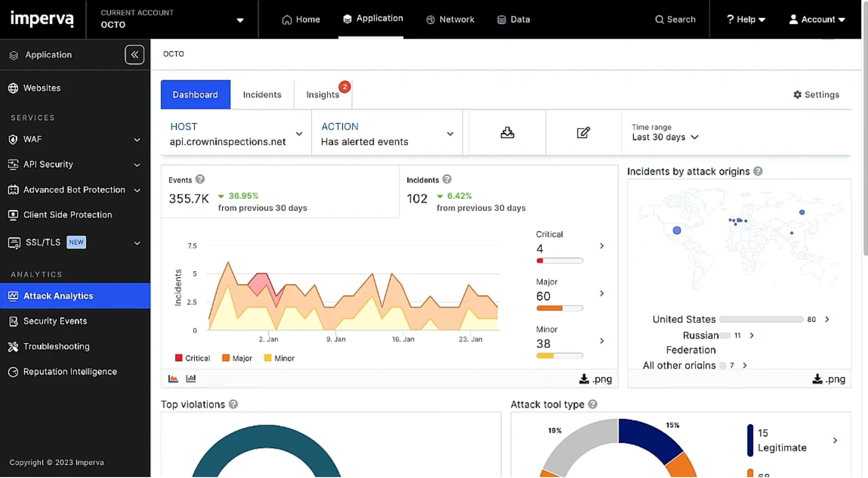Viewport: 868px width, 478px height.
Task: Toggle area chart view for incidents
Action: coord(173,378)
